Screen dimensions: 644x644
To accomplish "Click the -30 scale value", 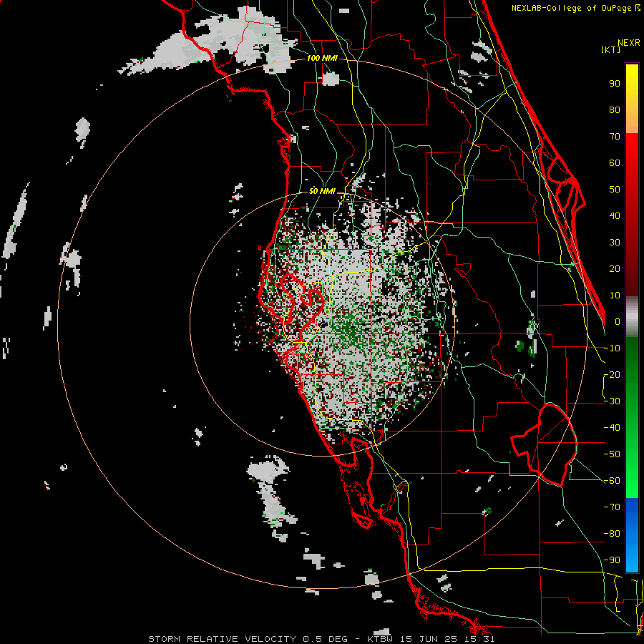I will (612, 401).
